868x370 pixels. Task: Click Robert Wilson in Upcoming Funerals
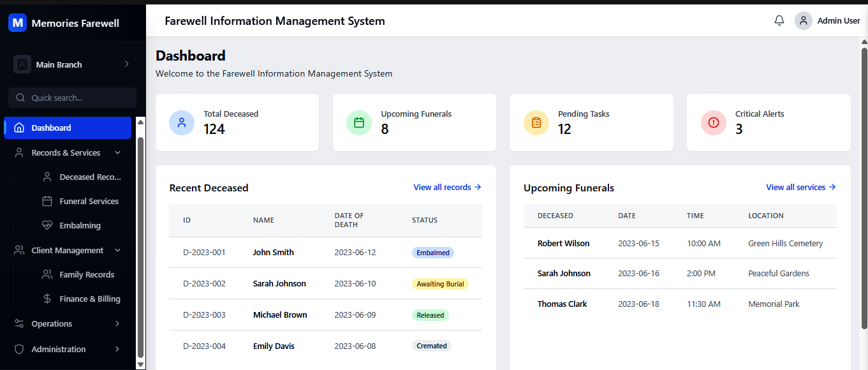coord(563,243)
